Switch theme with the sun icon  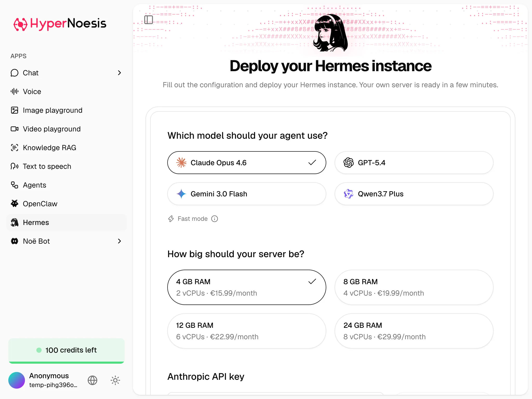115,380
